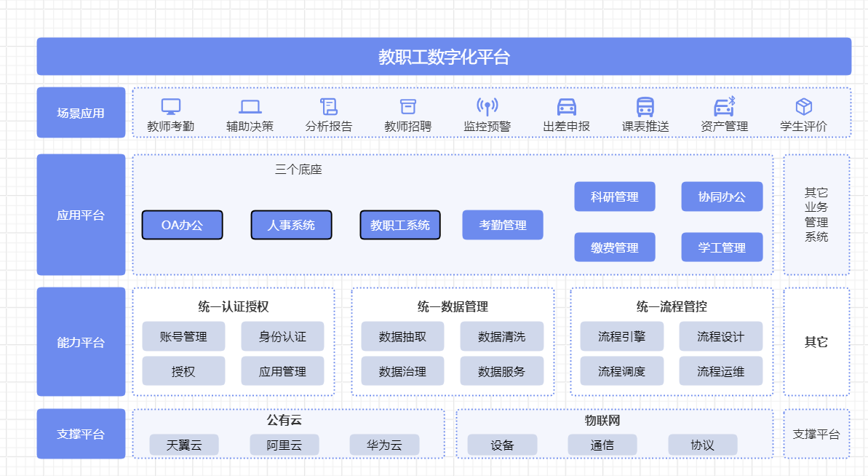This screenshot has width=868, height=476.
Task: Open the 课表推送 bus icon
Action: coord(644,106)
